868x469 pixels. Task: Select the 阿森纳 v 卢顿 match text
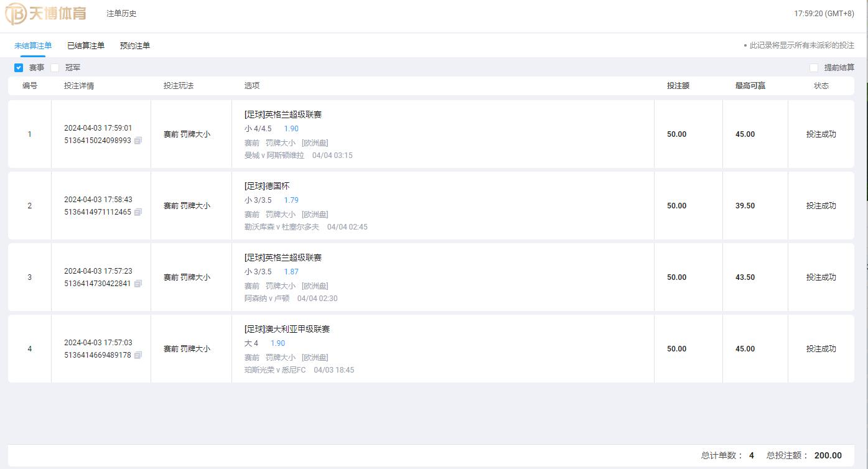(x=267, y=299)
